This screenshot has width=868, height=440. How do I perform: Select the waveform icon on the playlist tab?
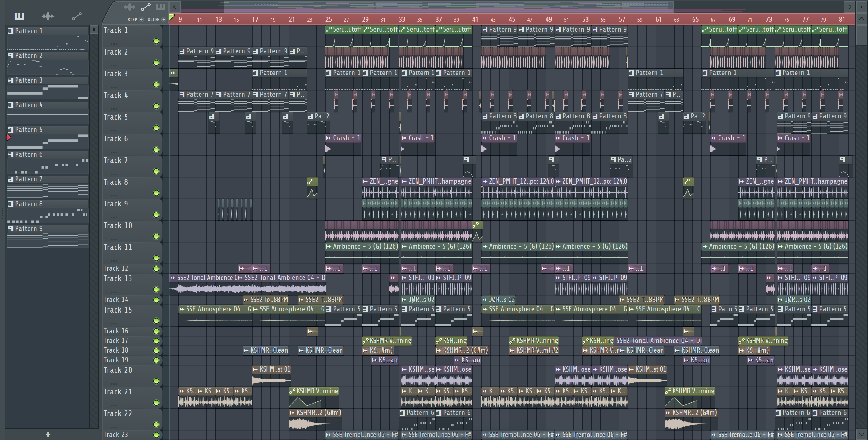click(x=129, y=7)
